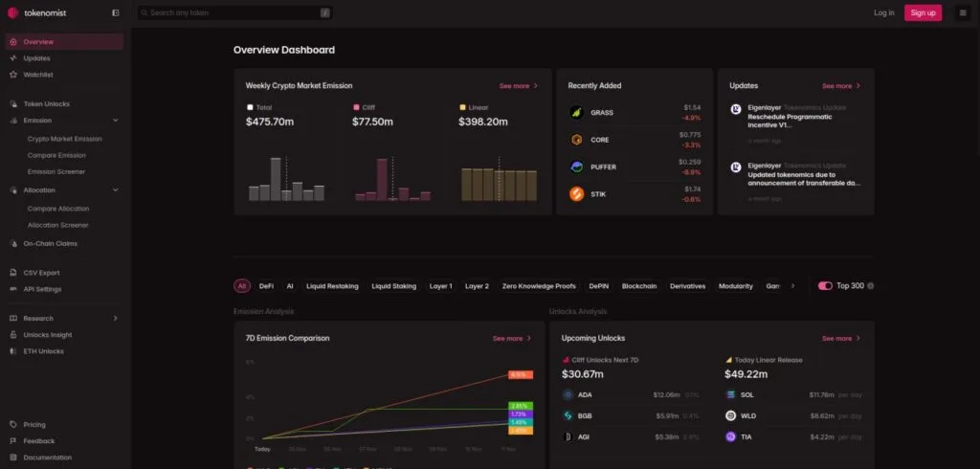The width and height of the screenshot is (980, 469).
Task: Open Eigenlayer Reschedule Programmatic Incentive update
Action: (795, 123)
